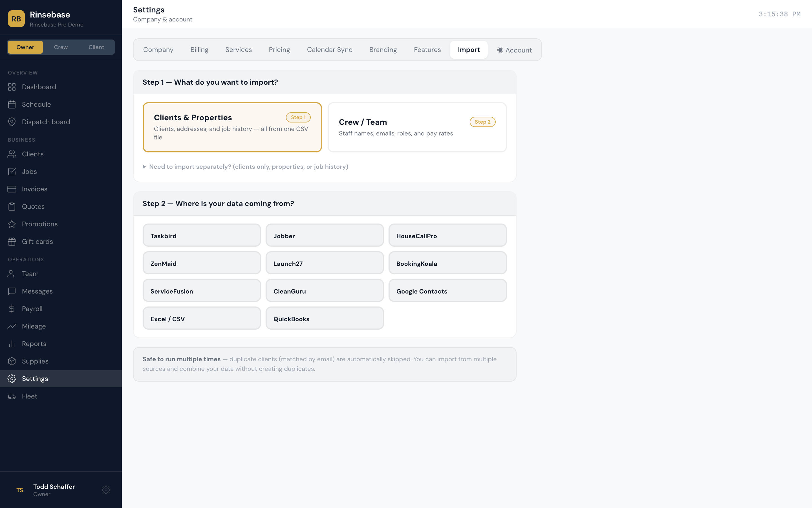Click 'Step 1 — What do you want to import?' heading
812x508 pixels.
pos(210,82)
